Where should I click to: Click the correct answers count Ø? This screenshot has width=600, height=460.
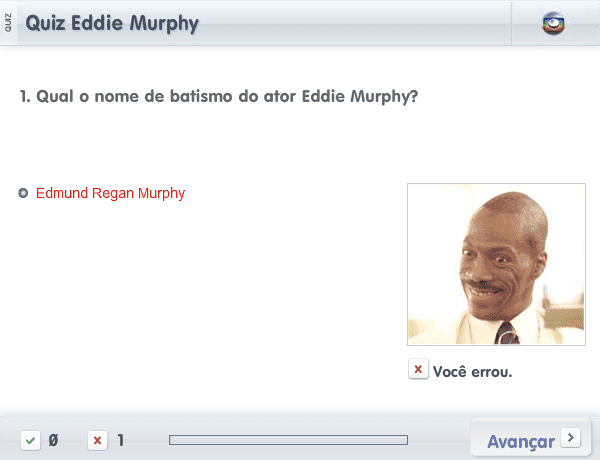coord(53,440)
